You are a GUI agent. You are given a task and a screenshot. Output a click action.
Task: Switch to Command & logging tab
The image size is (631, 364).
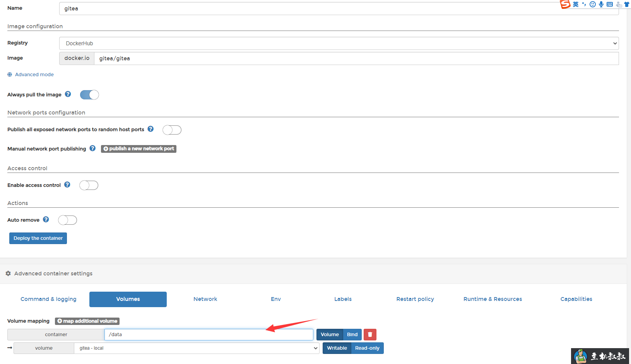click(48, 299)
